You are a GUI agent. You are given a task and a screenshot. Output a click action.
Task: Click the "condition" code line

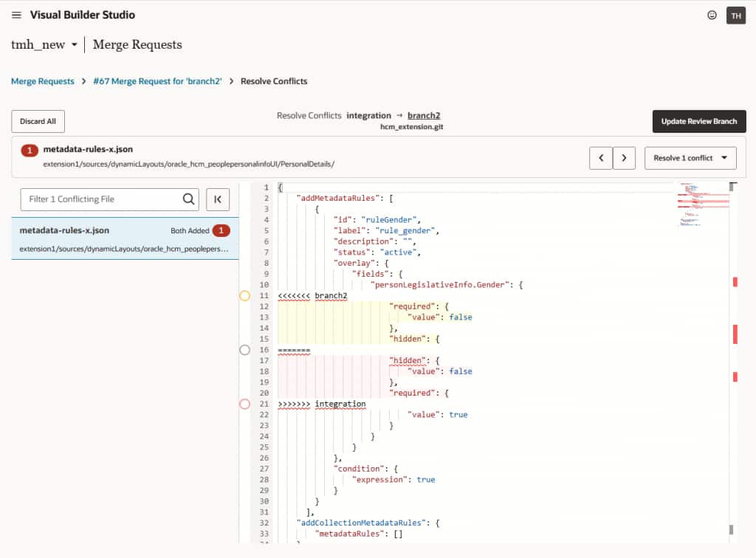tap(365, 469)
